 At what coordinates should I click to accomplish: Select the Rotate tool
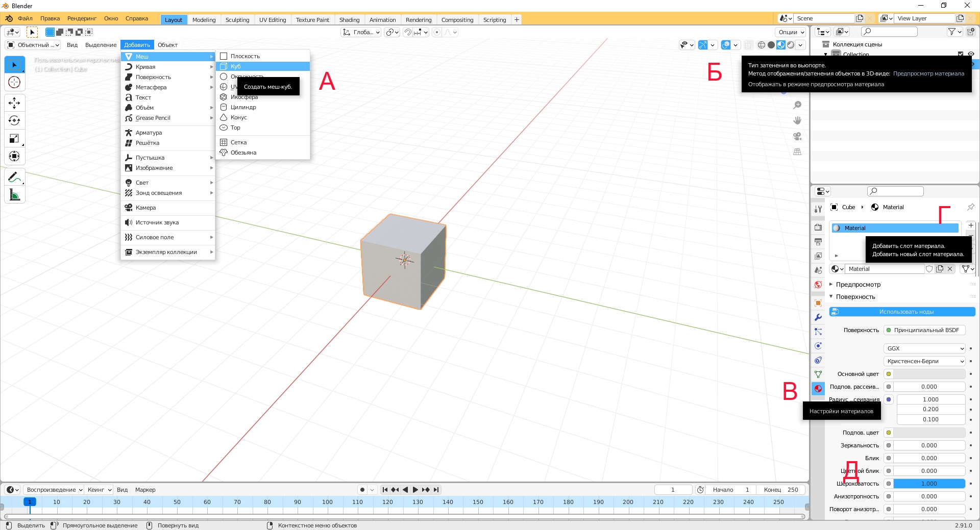coord(14,121)
